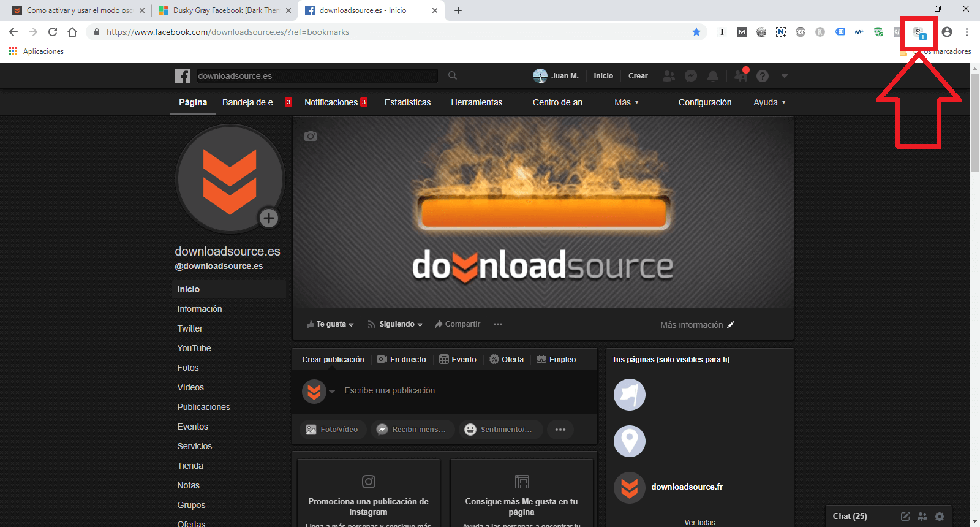Switch to Dusky Gray Facebook browser tab
This screenshot has height=527, width=980.
tap(224, 10)
